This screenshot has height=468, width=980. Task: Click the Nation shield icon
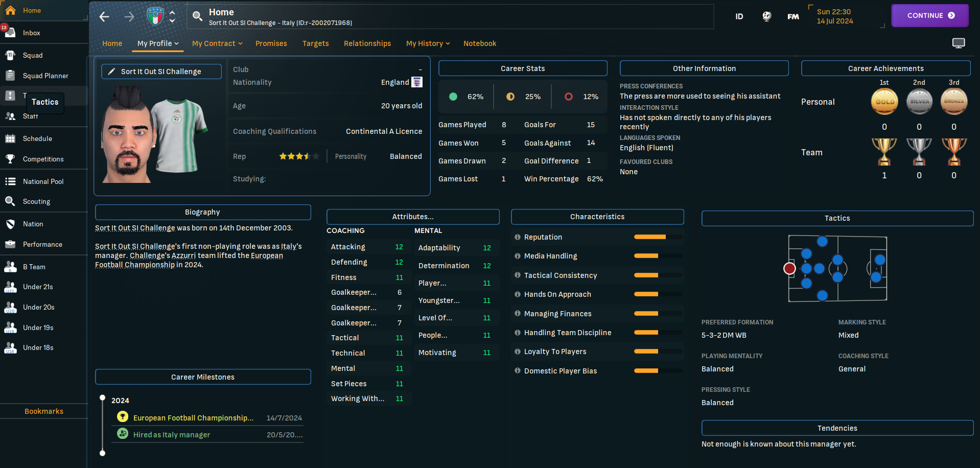point(10,224)
